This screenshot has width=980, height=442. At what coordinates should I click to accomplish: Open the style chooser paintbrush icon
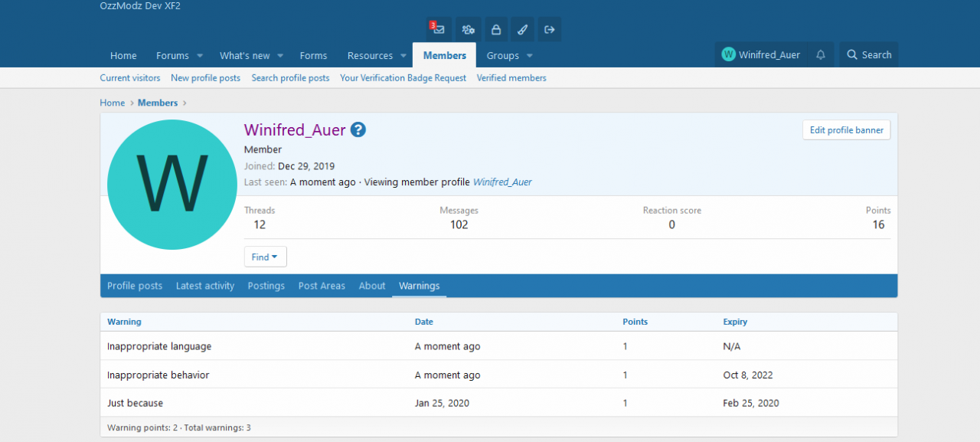tap(522, 30)
